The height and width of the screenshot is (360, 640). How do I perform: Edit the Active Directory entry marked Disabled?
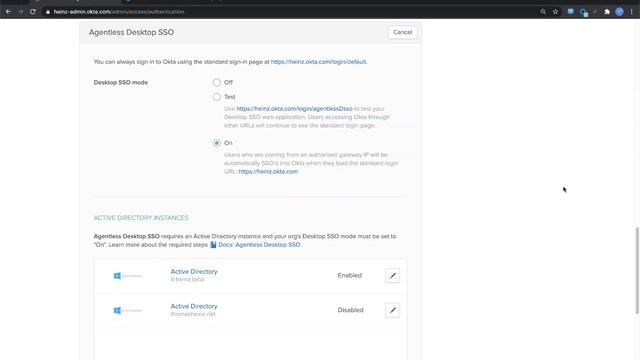[392, 310]
